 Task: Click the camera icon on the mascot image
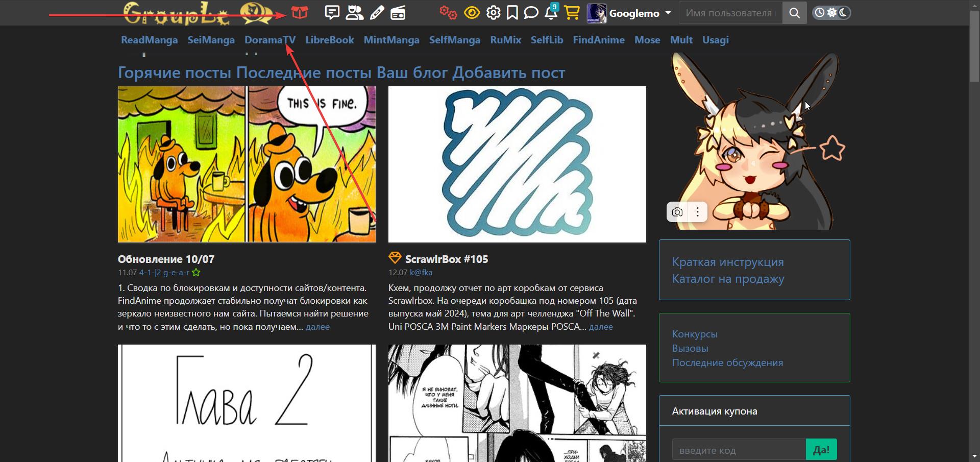tap(677, 212)
